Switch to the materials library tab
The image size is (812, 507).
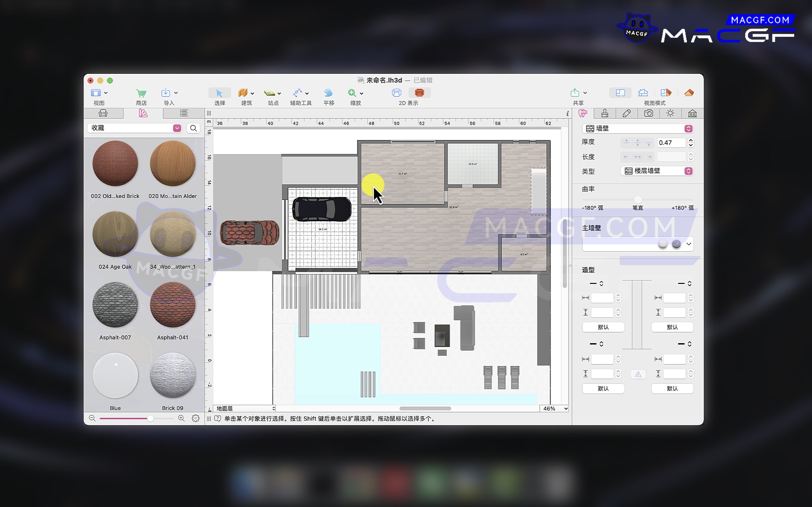pyautogui.click(x=143, y=113)
